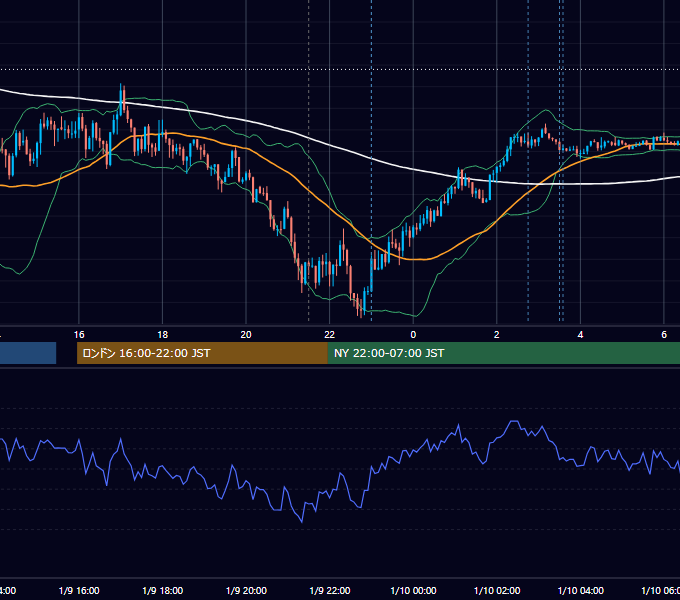Viewport: 680px width, 600px height.
Task: Click the "1/9 20:00" date label
Action: (246, 590)
